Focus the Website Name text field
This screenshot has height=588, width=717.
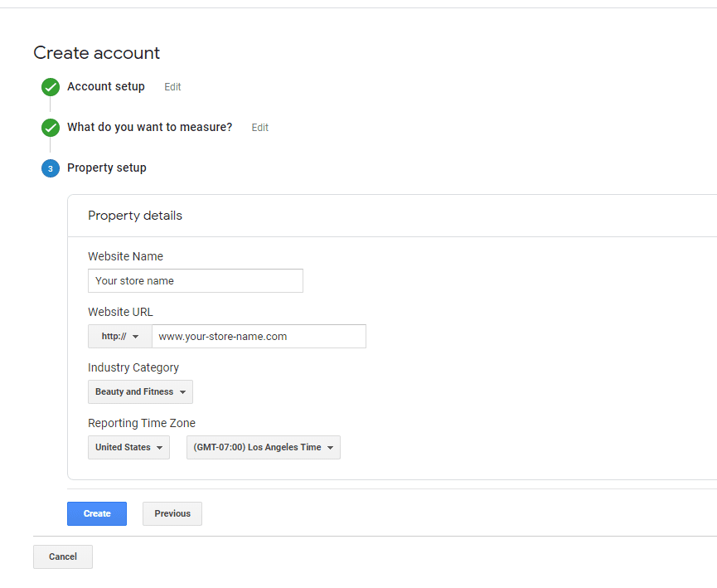click(x=196, y=281)
